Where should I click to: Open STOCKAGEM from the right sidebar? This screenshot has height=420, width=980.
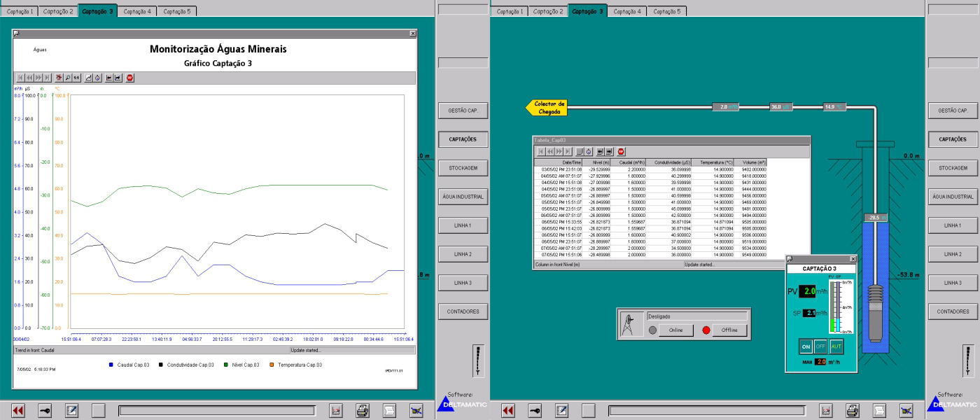(953, 168)
